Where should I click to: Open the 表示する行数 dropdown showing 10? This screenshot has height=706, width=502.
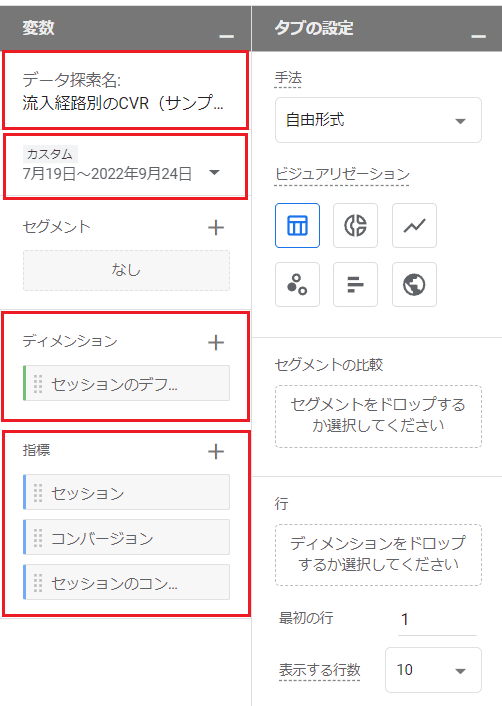433,670
